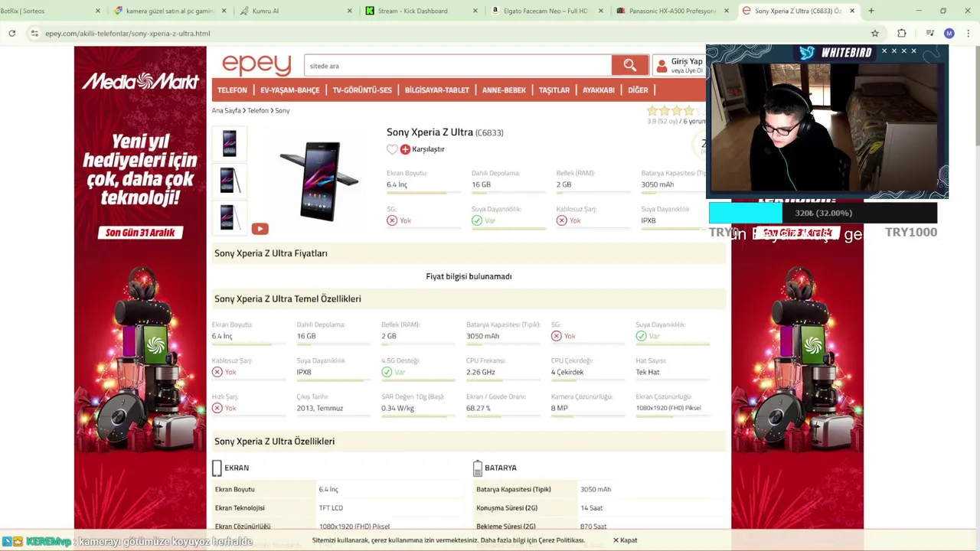Image resolution: width=980 pixels, height=551 pixels.
Task: Click the Twitter bird icon on webcam overlay
Action: pyautogui.click(x=807, y=53)
